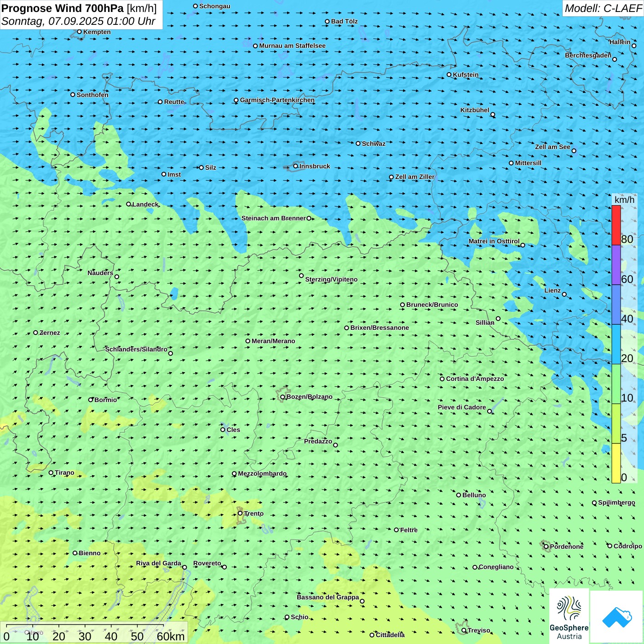The width and height of the screenshot is (644, 644).
Task: Click the 'Mittersill' label
Action: 528,163
